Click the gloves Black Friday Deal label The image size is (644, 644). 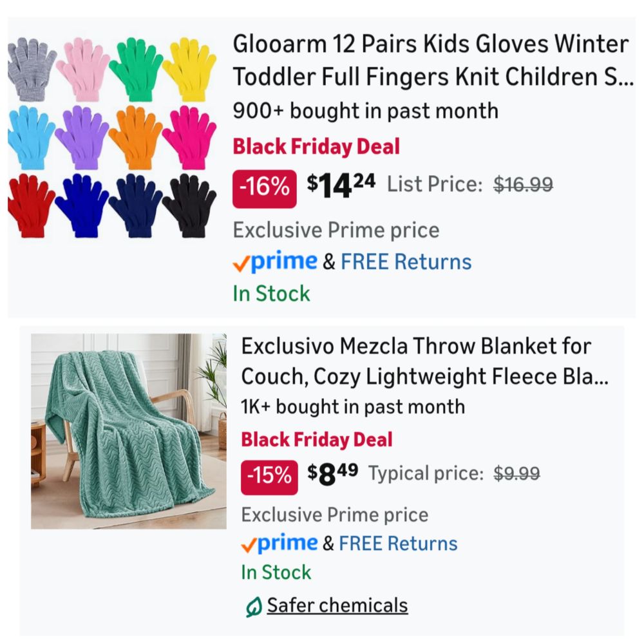[x=316, y=147]
